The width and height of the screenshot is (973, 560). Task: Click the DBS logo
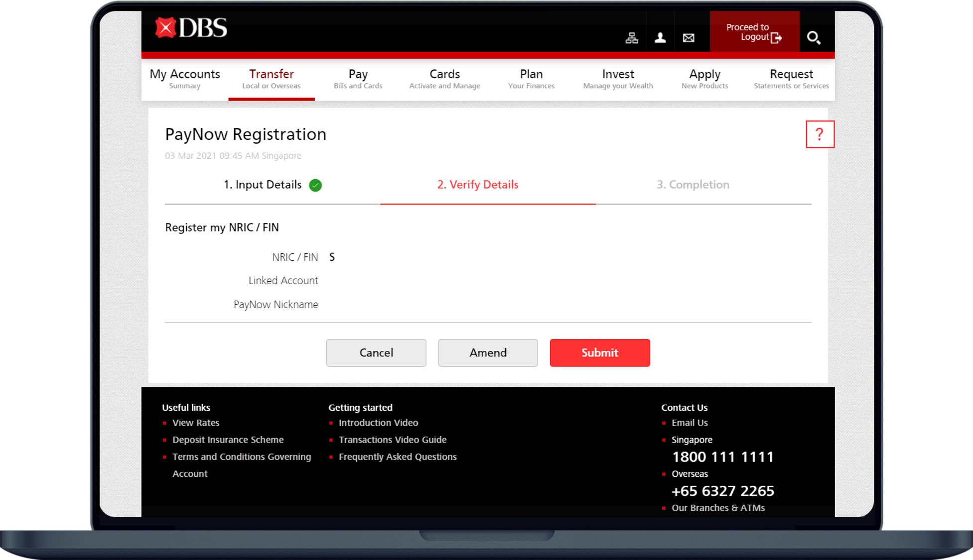[x=191, y=28]
